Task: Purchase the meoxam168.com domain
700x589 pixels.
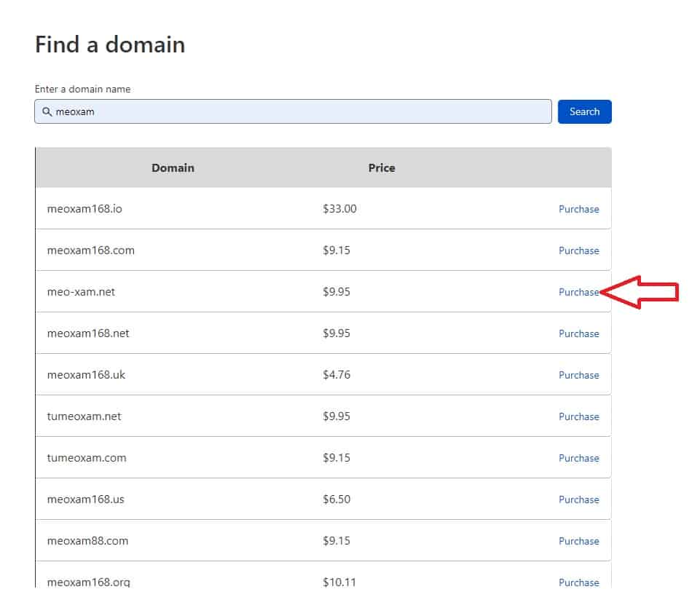Action: 578,250
